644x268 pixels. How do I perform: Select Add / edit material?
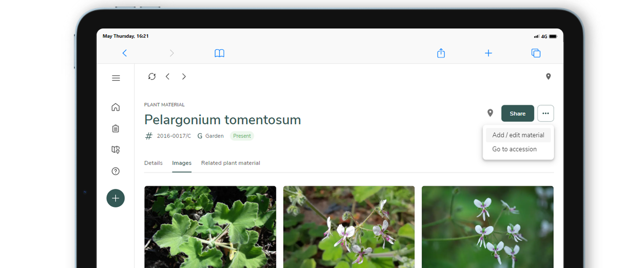[518, 135]
